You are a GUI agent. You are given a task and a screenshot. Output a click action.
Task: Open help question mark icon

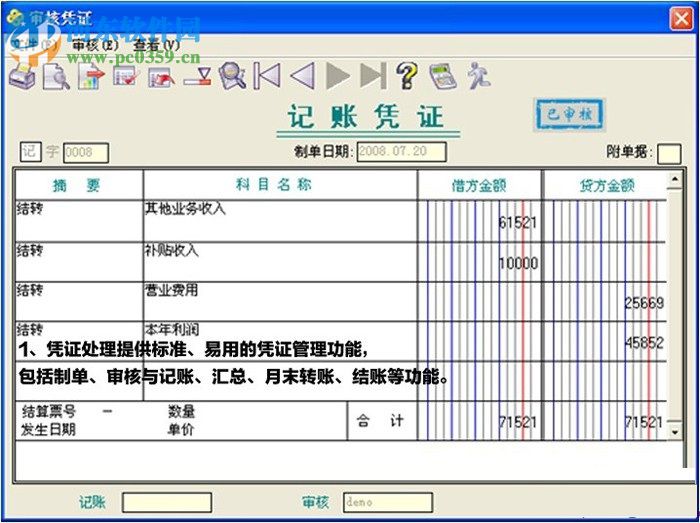pos(407,76)
